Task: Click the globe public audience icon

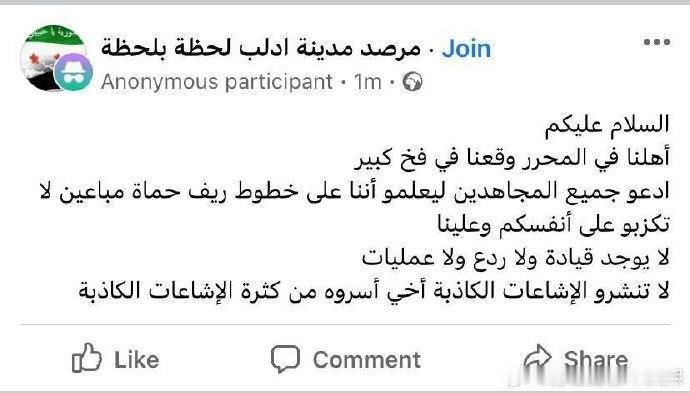Action: click(412, 81)
